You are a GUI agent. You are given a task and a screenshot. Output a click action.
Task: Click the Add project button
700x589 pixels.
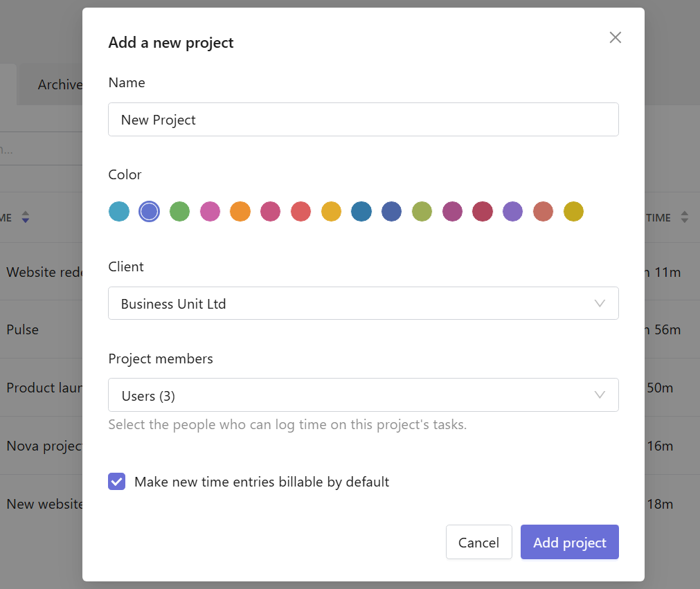pos(569,542)
